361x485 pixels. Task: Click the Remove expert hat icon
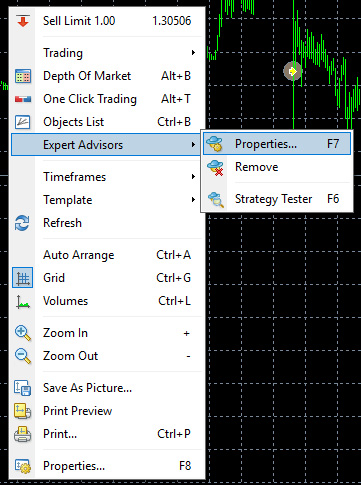click(x=215, y=167)
